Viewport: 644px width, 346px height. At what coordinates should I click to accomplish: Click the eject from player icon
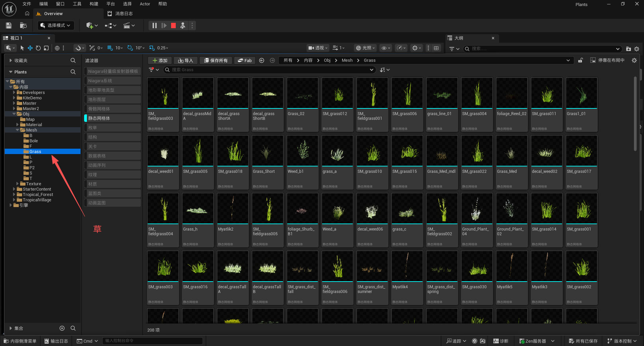[183, 26]
